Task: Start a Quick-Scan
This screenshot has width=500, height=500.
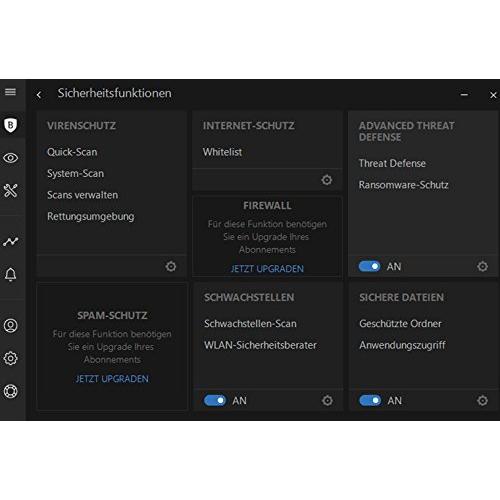Action: (x=72, y=152)
